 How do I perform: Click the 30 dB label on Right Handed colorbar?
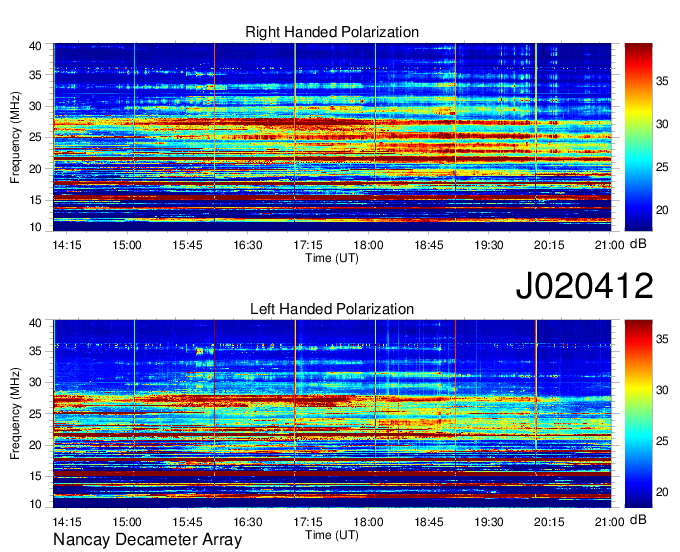pos(662,124)
